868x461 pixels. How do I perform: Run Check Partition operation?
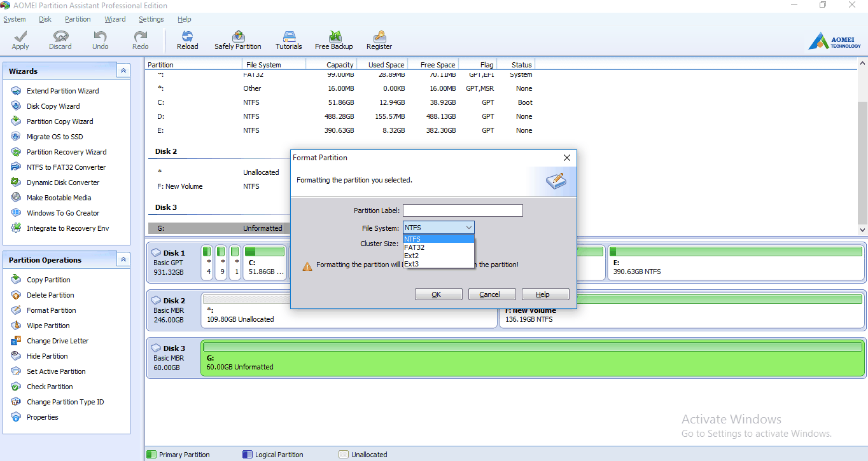pyautogui.click(x=42, y=387)
